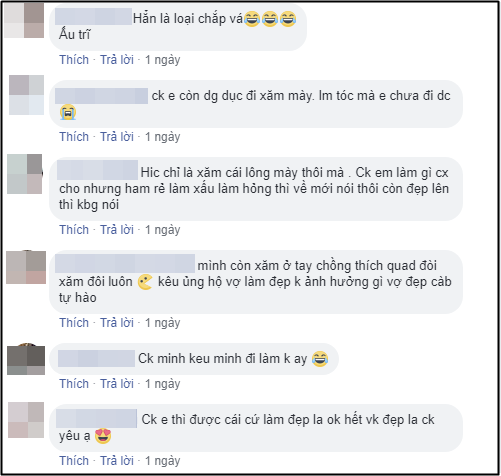Reply to the 'Ấu trĩ' comment
Screen dimensions: 501x476
click(117, 60)
